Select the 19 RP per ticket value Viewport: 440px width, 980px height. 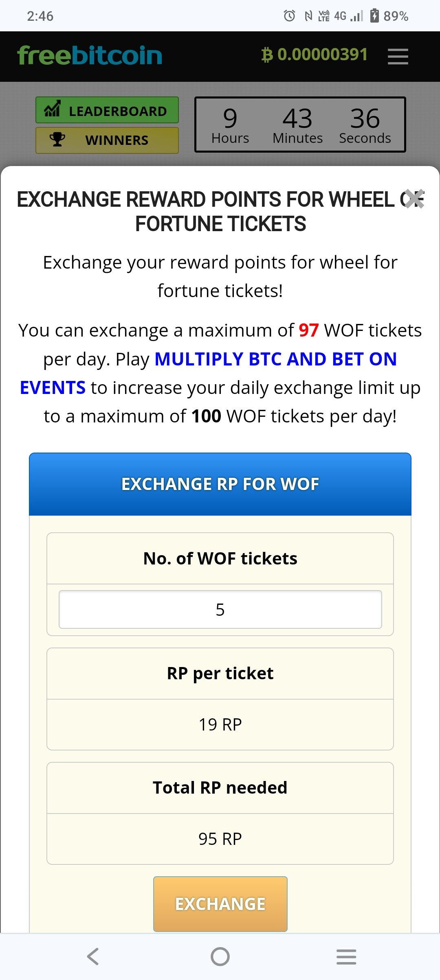[x=220, y=724]
